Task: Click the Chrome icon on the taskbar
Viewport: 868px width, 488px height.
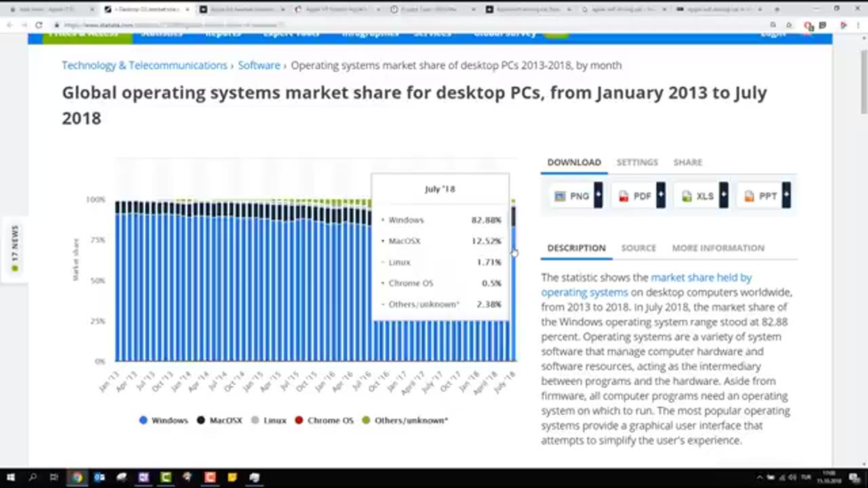Action: click(77, 477)
